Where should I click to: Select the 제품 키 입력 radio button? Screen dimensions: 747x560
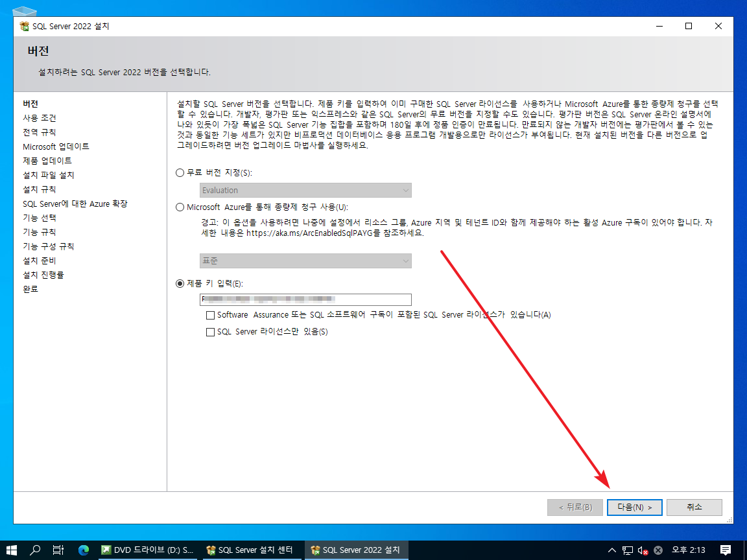(x=180, y=284)
